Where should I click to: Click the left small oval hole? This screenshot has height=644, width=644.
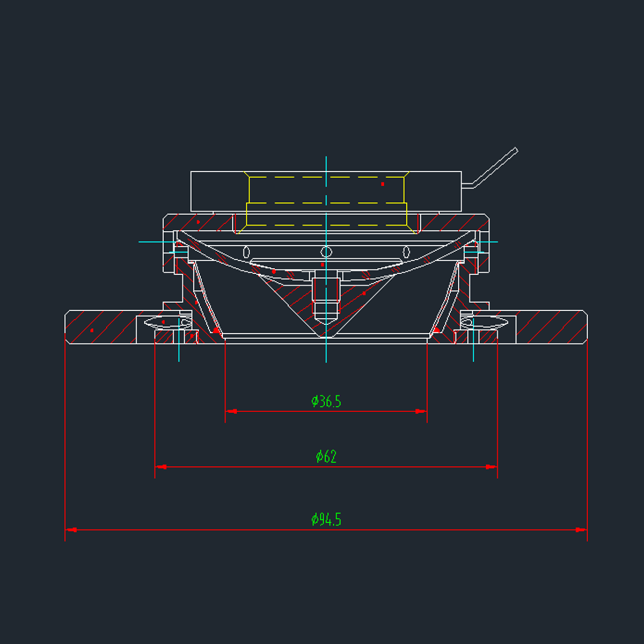coord(246,252)
